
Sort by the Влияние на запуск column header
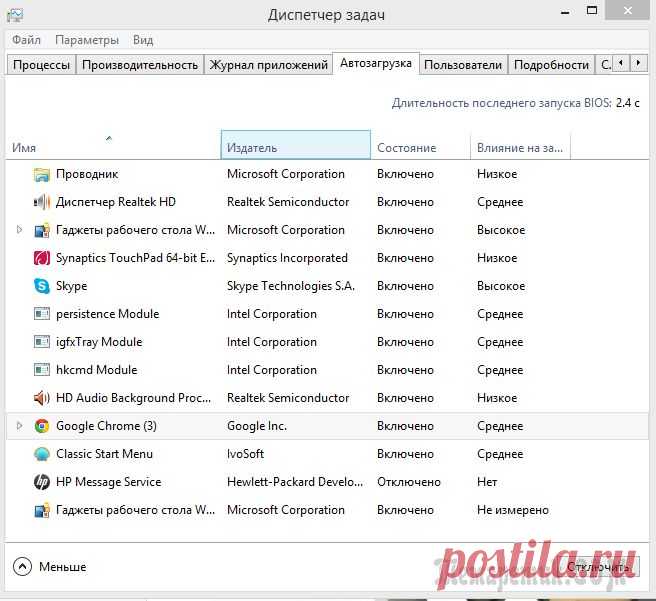(520, 145)
